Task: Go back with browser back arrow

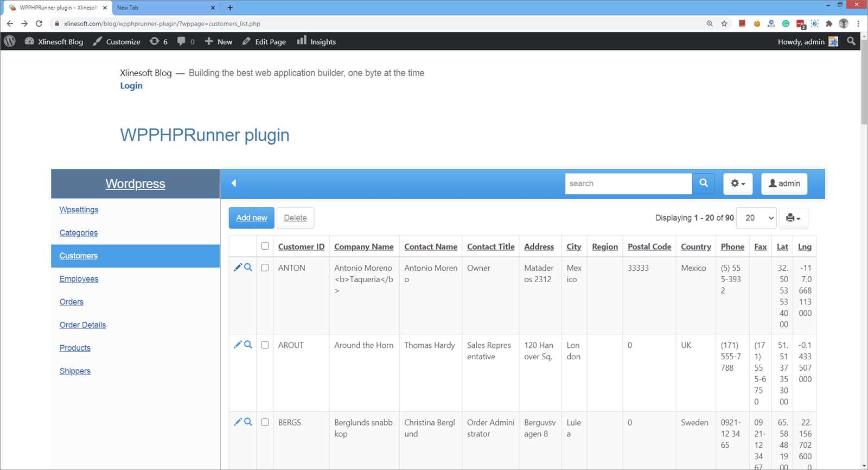Action: click(10, 23)
